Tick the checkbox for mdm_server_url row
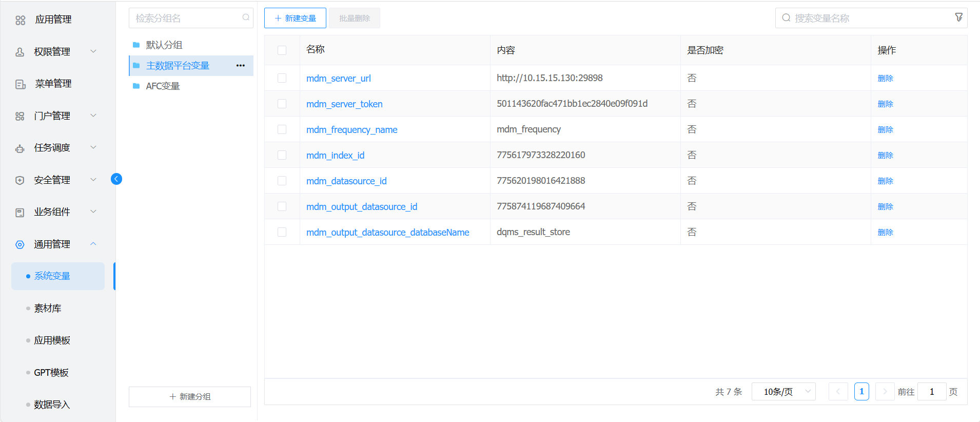980x422 pixels. coord(282,78)
